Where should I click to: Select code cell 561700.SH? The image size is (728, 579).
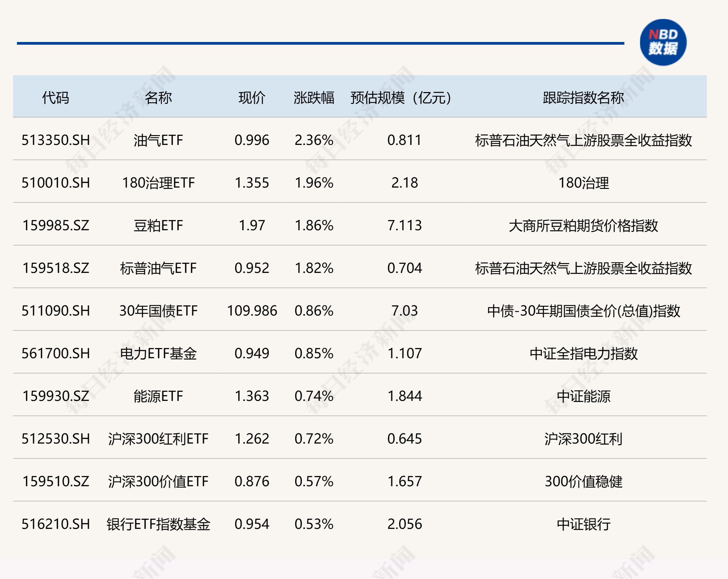click(56, 353)
